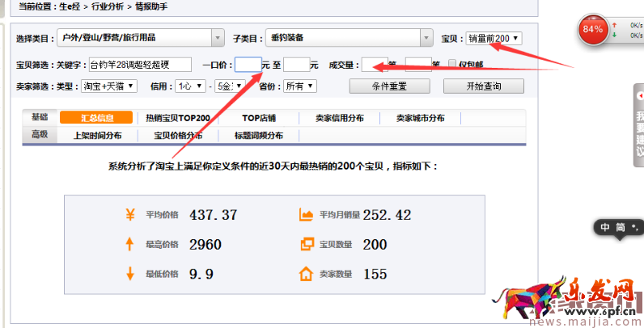Click the 中简 input method indicator
Screen dimensions: 644x328
click(x=619, y=228)
